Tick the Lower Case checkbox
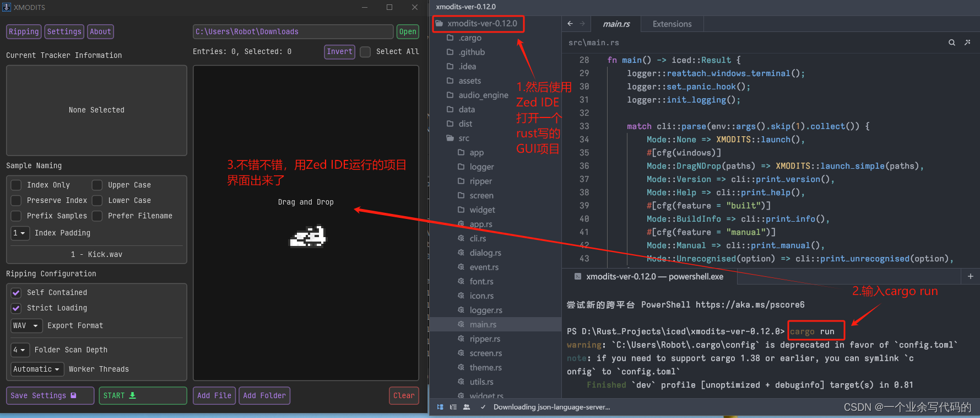The width and height of the screenshot is (980, 418). click(x=97, y=200)
